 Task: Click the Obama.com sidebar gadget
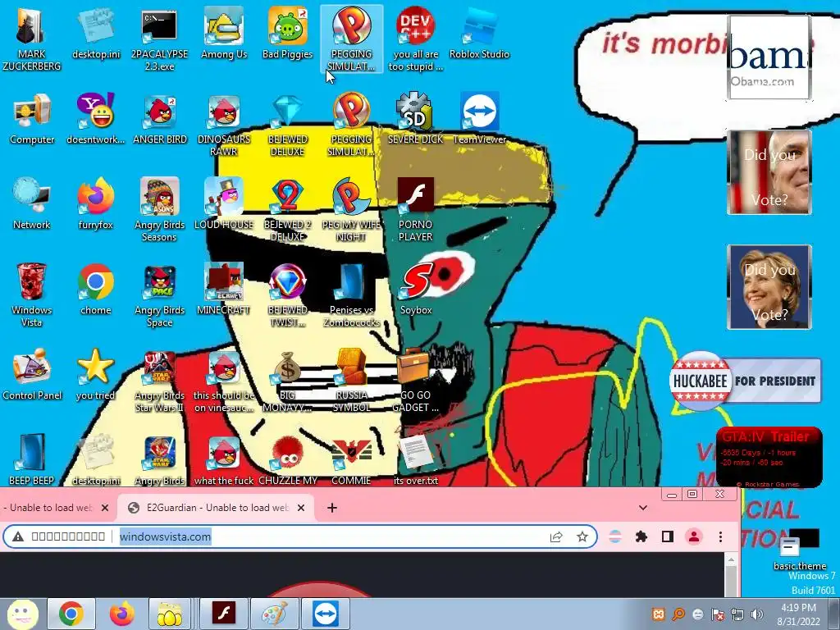769,57
